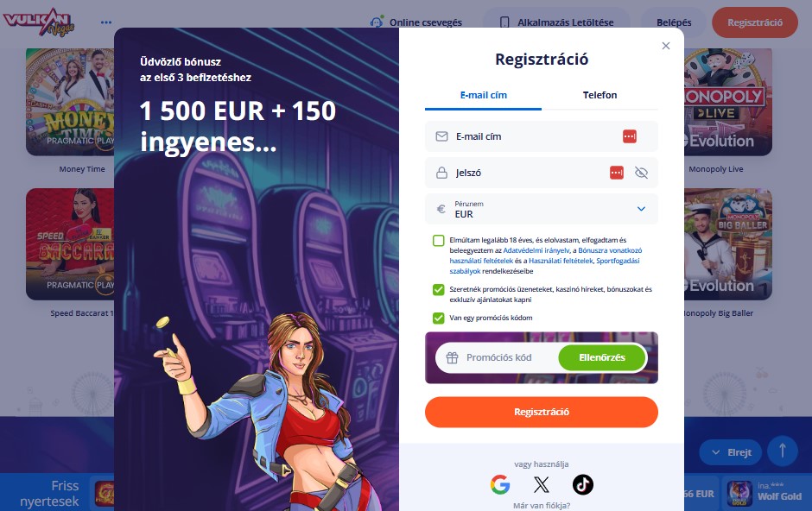Click the scroll-to-top arrow button
The image size is (812, 511).
point(783,451)
